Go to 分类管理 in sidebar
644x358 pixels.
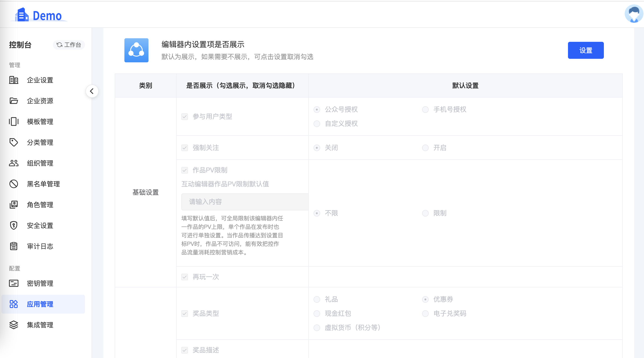tap(43, 142)
